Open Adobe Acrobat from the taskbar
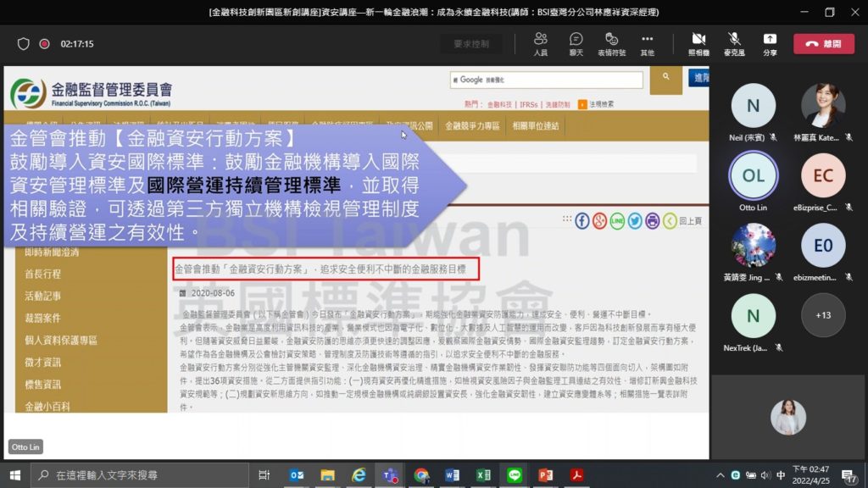Screen dimensions: 868x488 576,475
